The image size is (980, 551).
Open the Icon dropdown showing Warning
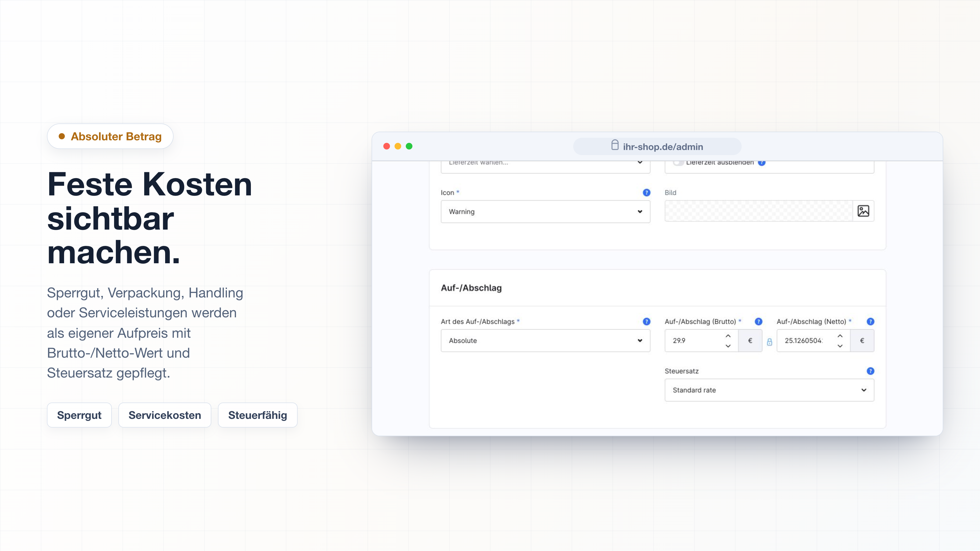coord(545,211)
